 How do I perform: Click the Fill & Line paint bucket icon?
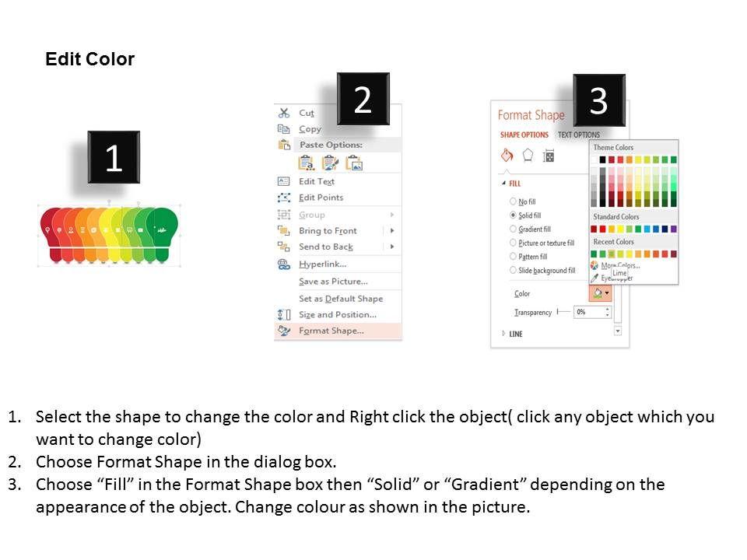point(507,156)
